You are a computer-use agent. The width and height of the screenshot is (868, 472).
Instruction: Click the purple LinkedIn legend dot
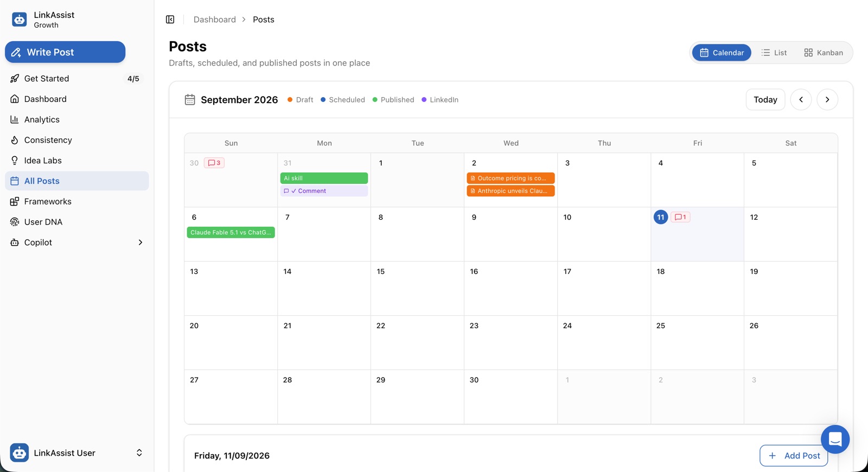point(424,100)
